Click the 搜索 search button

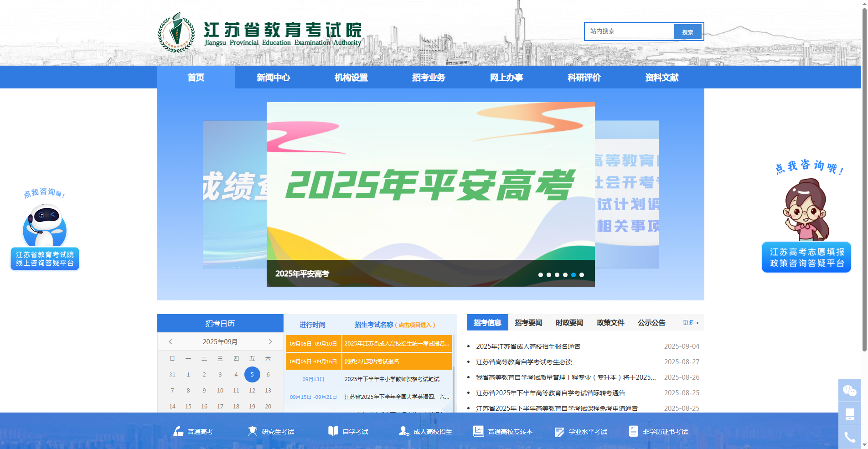click(688, 31)
